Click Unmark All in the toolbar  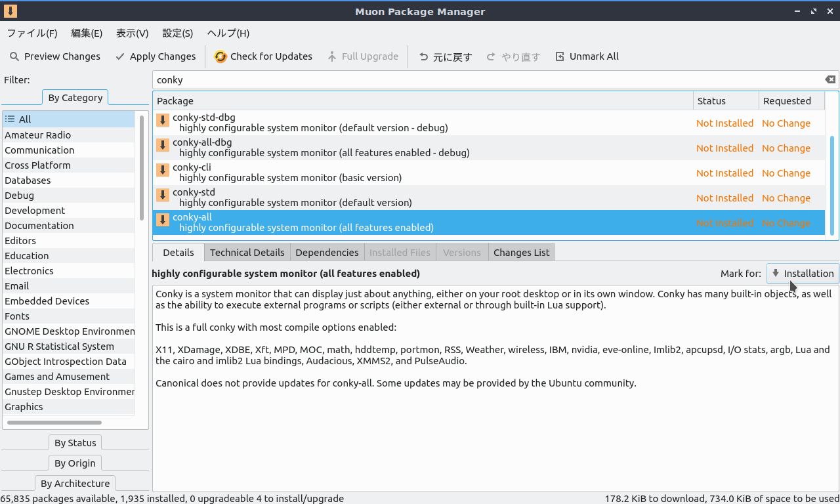(587, 56)
